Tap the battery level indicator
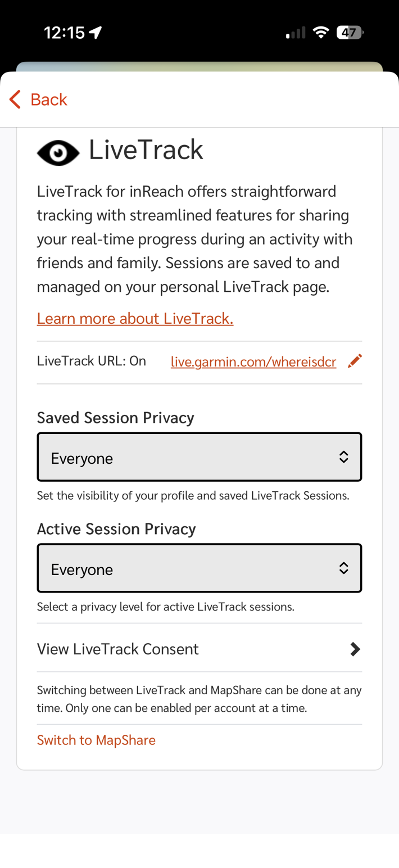The width and height of the screenshot is (399, 868). click(x=350, y=33)
